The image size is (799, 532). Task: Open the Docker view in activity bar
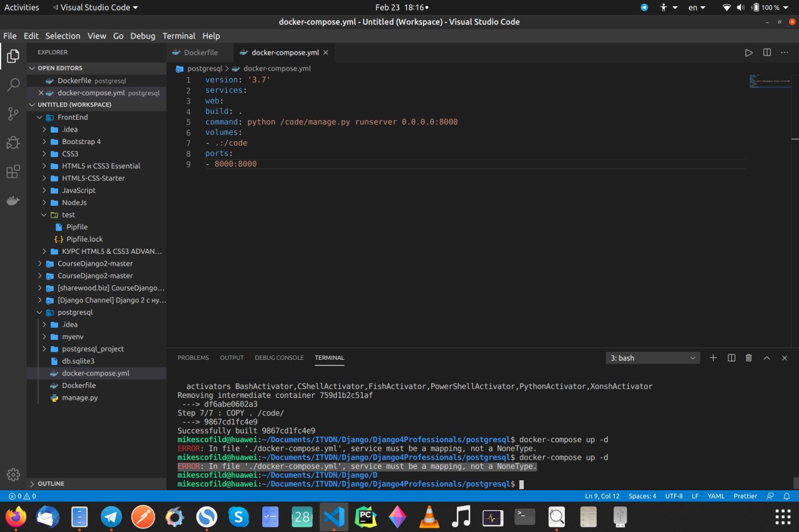13,201
